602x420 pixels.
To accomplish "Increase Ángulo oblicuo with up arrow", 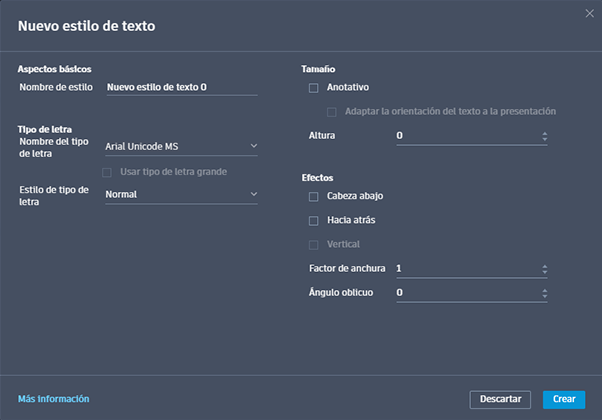I will (544, 290).
